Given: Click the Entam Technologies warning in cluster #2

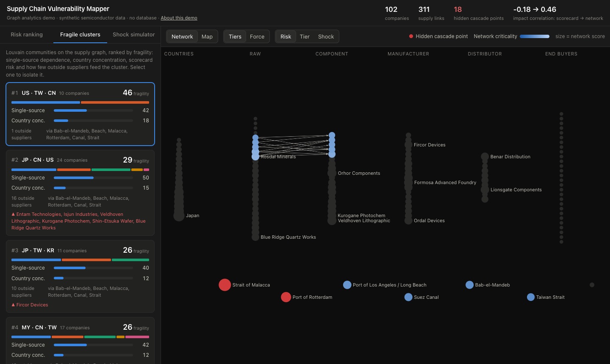Looking at the screenshot, I should coord(39,214).
